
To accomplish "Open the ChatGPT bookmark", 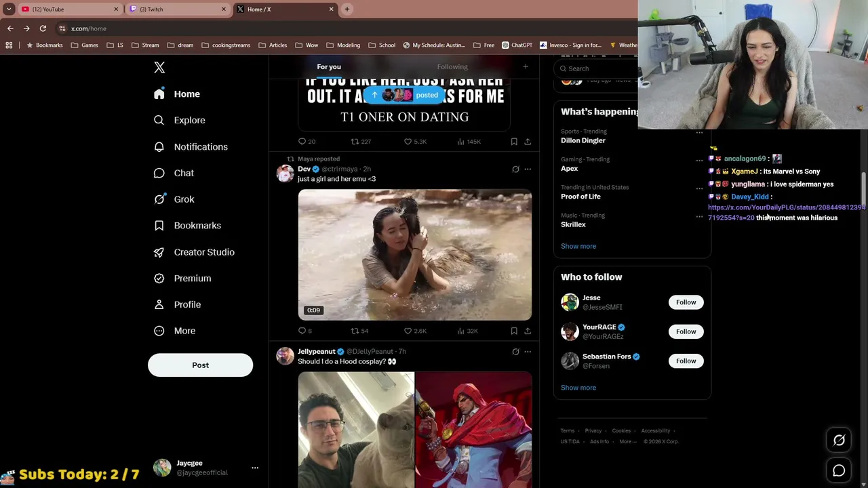I will [517, 45].
